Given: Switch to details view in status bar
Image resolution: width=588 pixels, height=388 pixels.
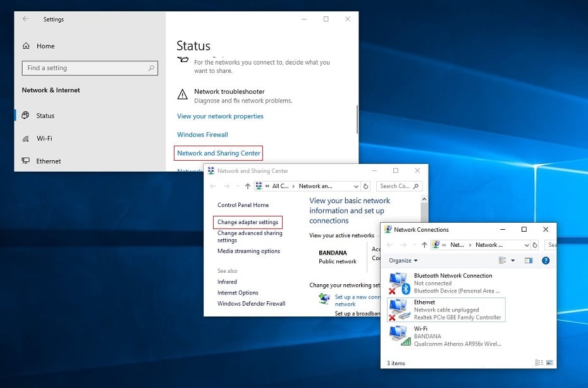Looking at the screenshot, I should (539, 363).
